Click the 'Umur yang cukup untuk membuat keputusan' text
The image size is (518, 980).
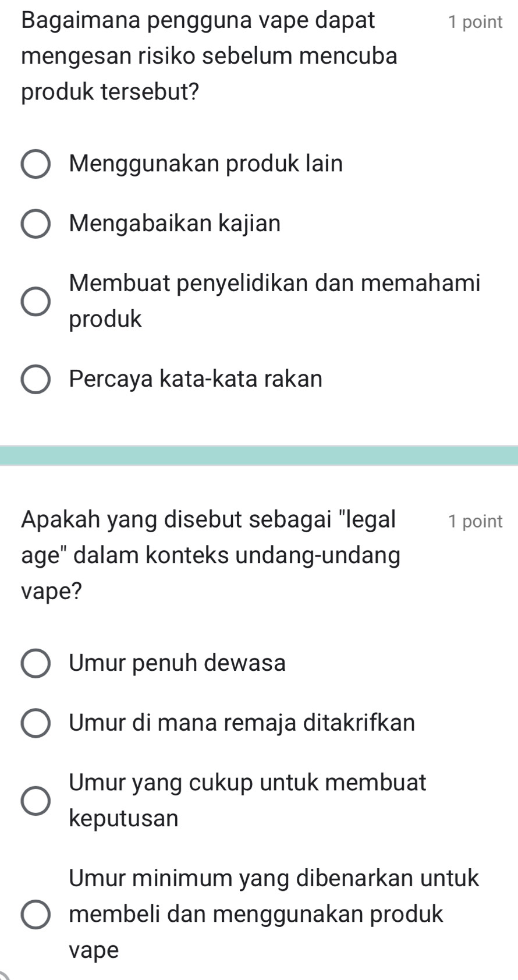coord(248,801)
